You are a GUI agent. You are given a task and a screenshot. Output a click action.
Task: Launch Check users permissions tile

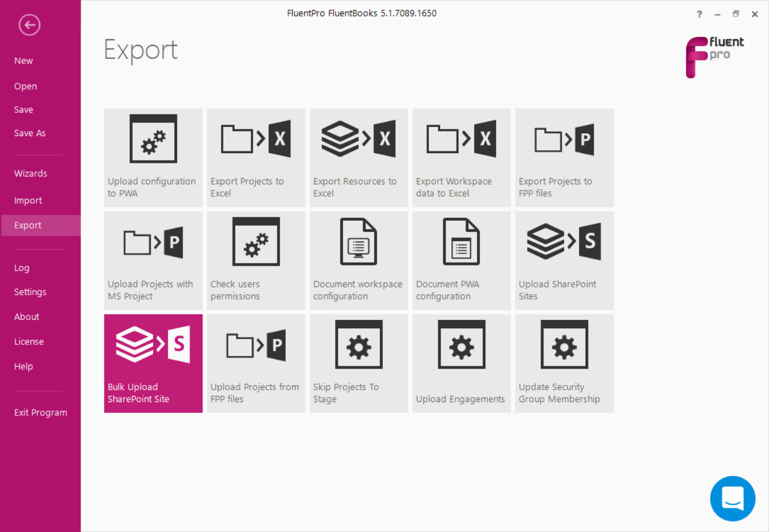(256, 261)
